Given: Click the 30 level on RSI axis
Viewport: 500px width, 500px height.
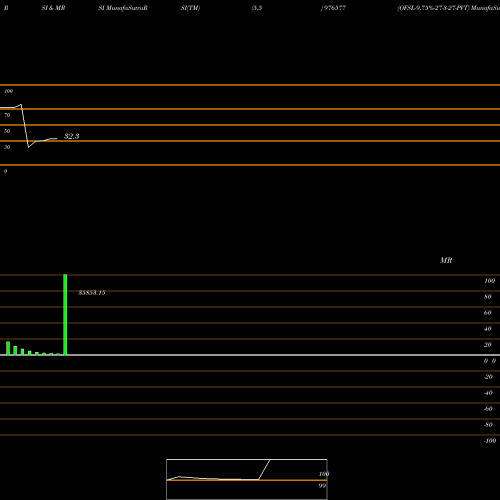Looking at the screenshot, I should [x=7, y=147].
